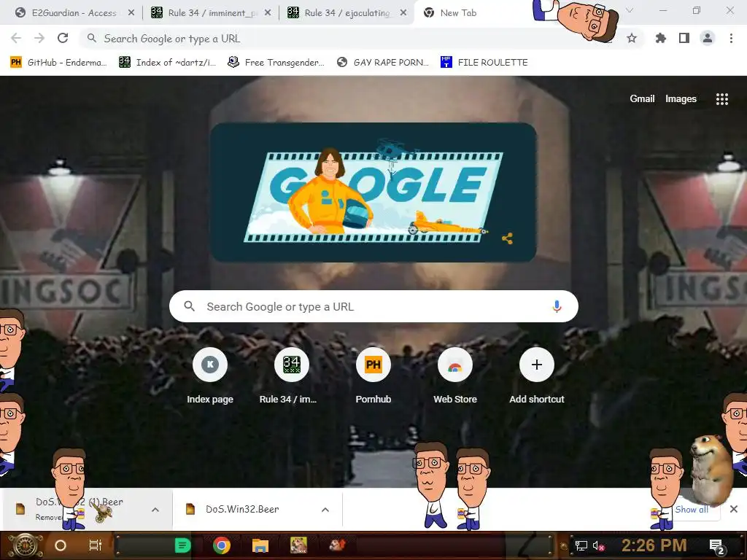747x560 pixels.
Task: Open the Web Store shortcut tile
Action: tap(455, 376)
